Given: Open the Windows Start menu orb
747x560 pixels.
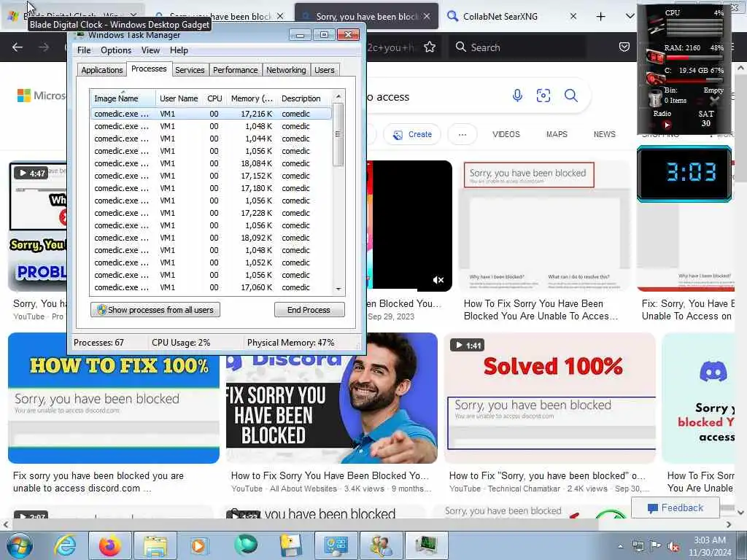Looking at the screenshot, I should (x=20, y=545).
